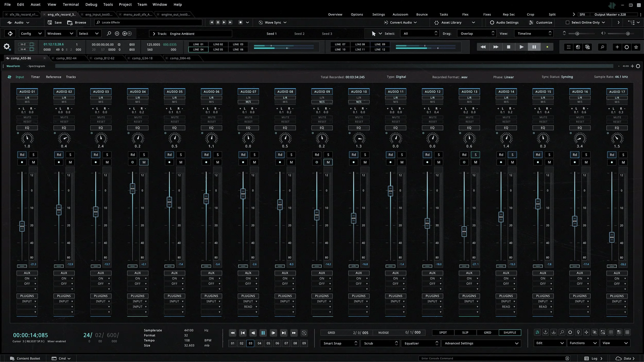
Task: Click the lightbulb icon in bottom toolbar
Action: coord(578,332)
